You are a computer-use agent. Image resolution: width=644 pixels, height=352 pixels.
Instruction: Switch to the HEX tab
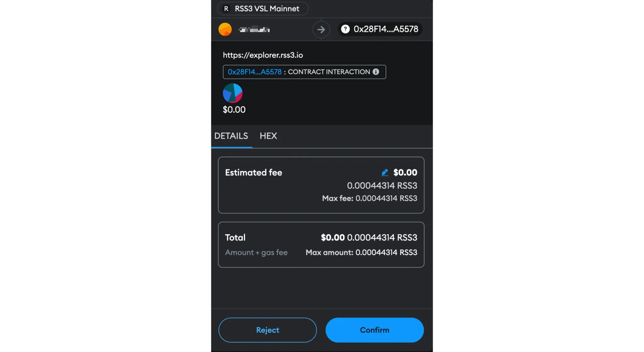point(268,136)
